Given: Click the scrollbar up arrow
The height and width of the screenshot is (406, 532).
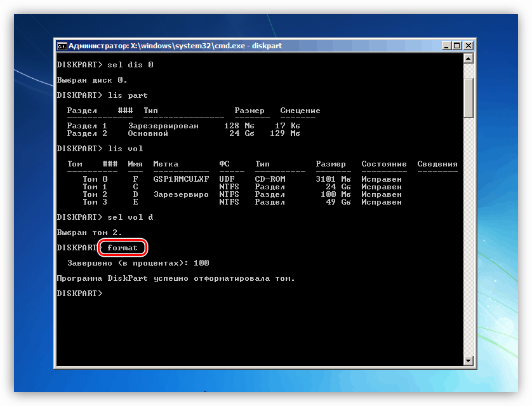Looking at the screenshot, I should [x=469, y=58].
